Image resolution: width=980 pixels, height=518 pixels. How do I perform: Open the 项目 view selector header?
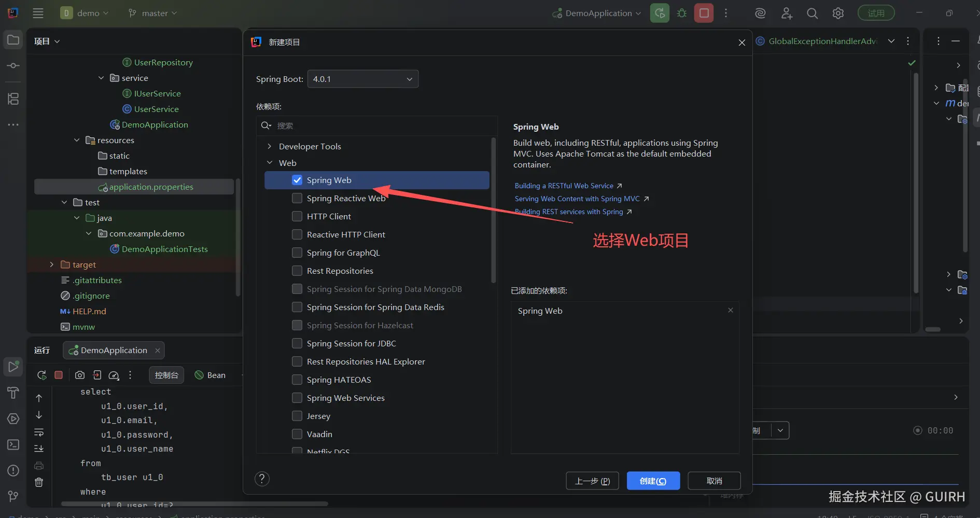pyautogui.click(x=47, y=41)
